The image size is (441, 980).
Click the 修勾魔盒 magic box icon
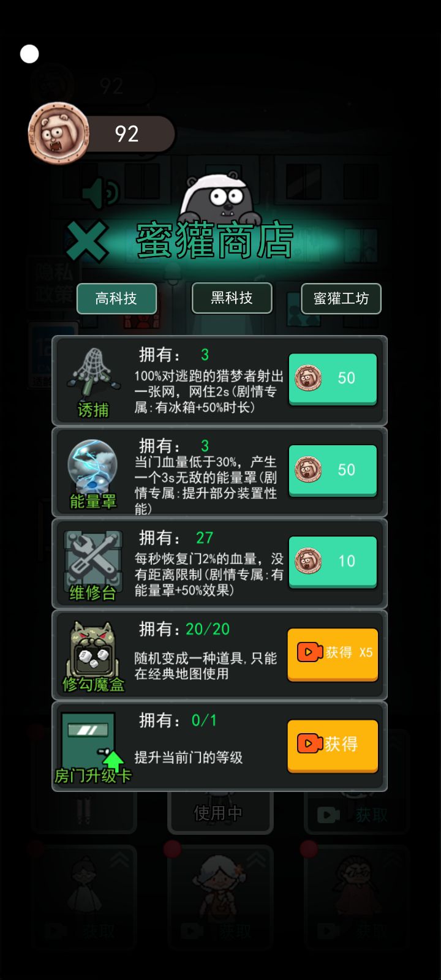[x=93, y=649]
